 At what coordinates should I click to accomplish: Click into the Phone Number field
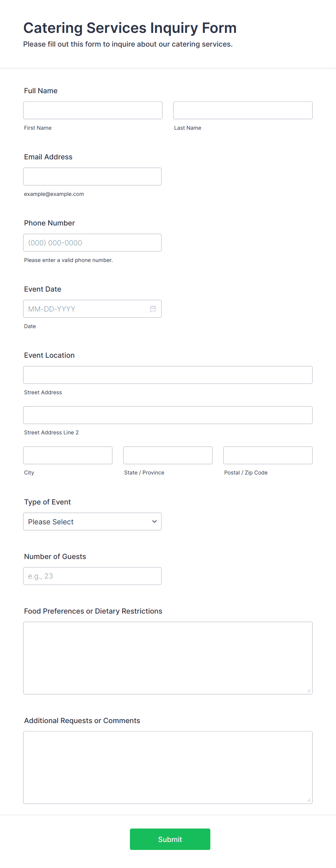pyautogui.click(x=92, y=242)
